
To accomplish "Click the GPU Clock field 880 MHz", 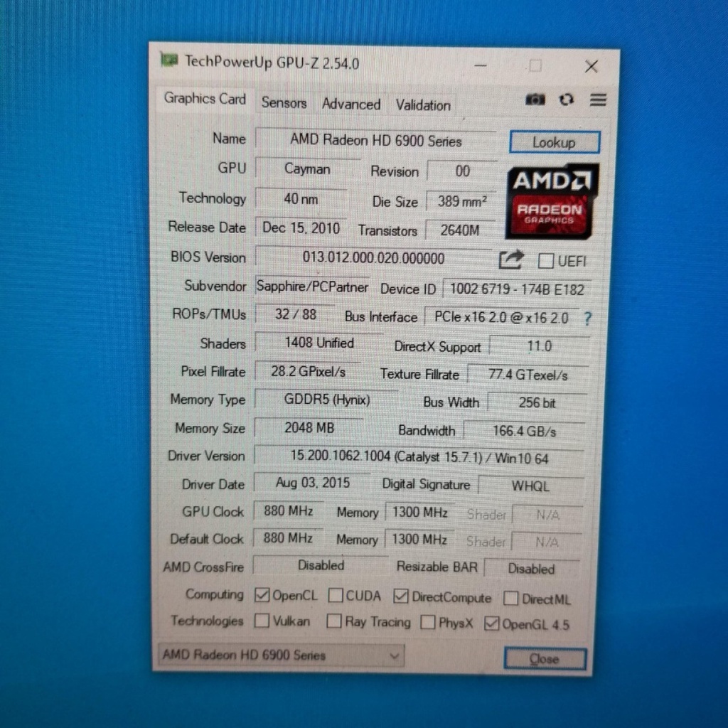I will (x=289, y=511).
